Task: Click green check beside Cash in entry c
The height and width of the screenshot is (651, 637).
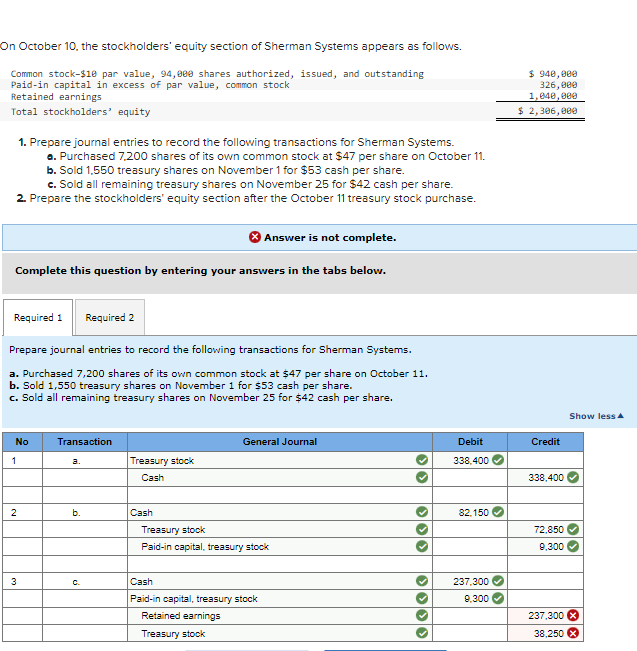Action: coord(422,581)
